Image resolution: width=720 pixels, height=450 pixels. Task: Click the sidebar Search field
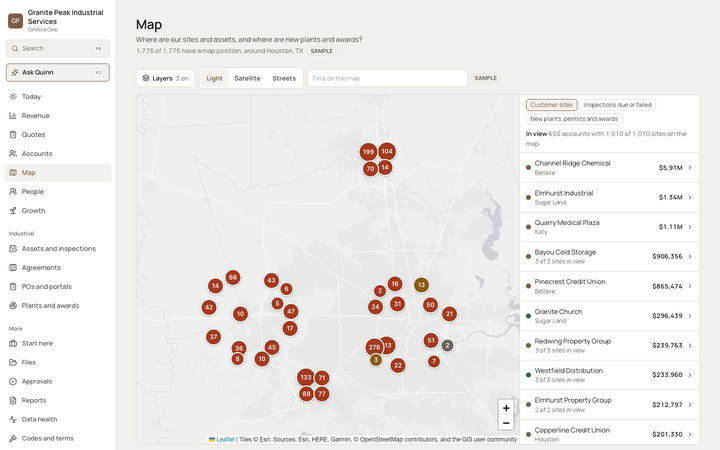point(58,48)
